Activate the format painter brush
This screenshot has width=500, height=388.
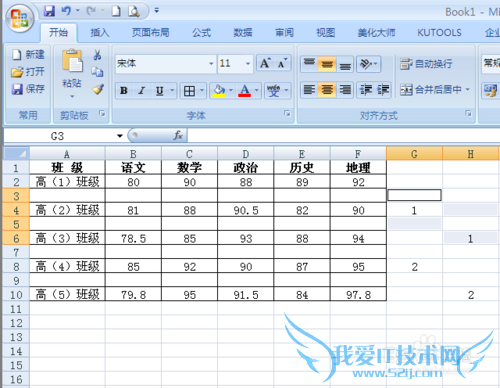pos(98,89)
